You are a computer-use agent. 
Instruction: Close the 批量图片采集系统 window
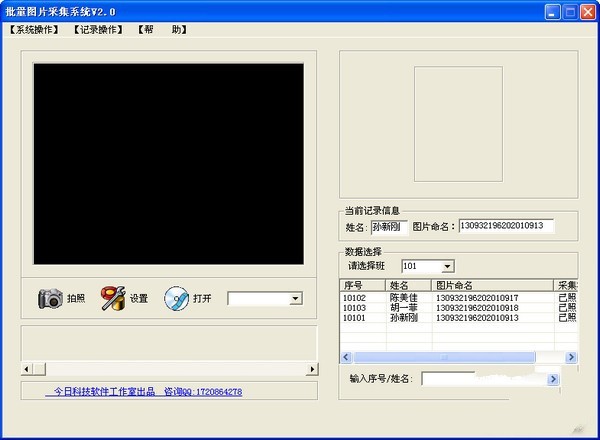pos(588,12)
